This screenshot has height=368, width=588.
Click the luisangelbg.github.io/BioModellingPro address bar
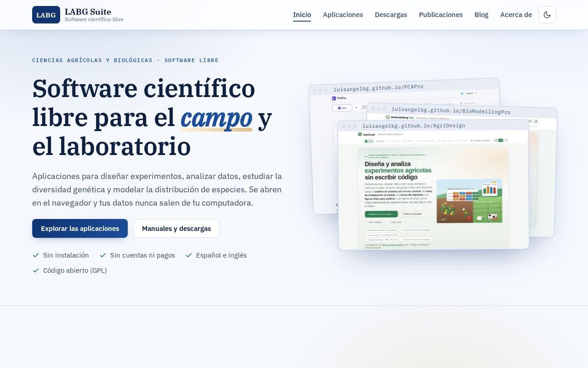(451, 110)
